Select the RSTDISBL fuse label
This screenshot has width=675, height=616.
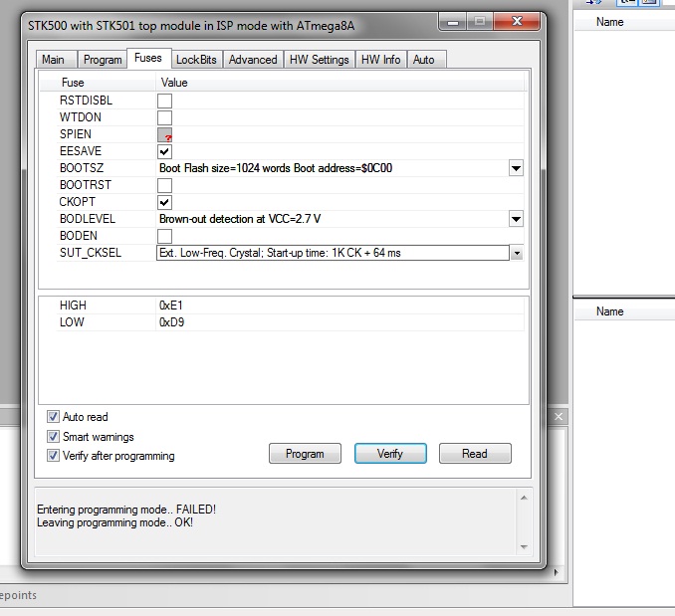point(86,101)
